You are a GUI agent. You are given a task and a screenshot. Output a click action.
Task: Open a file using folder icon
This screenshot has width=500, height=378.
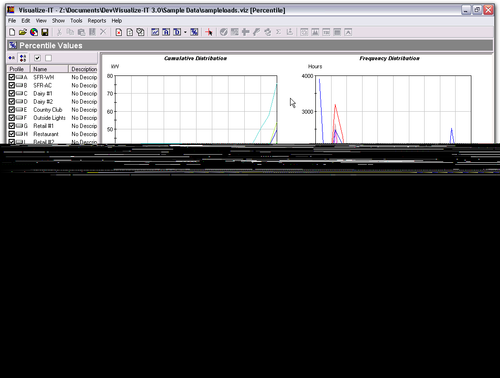(x=23, y=32)
